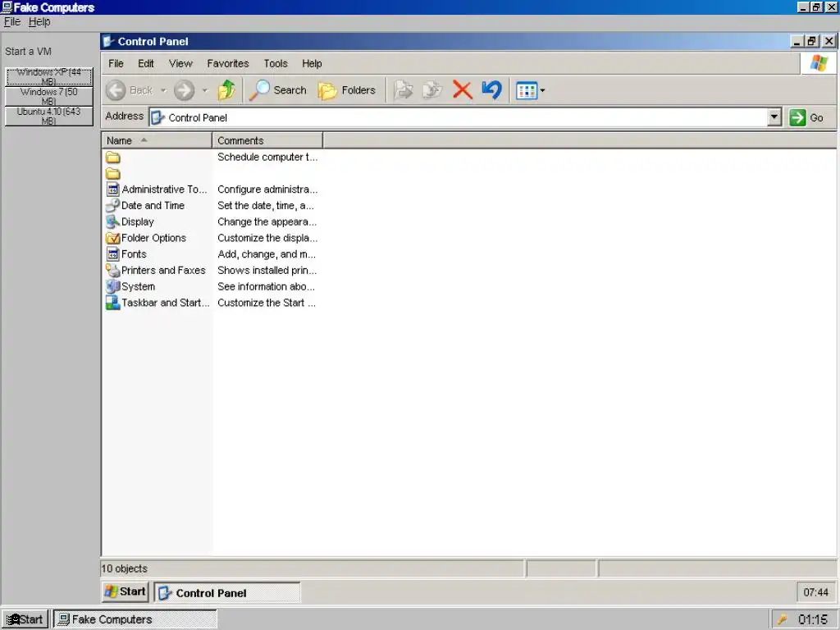Sort by the Name column header

[x=157, y=140]
